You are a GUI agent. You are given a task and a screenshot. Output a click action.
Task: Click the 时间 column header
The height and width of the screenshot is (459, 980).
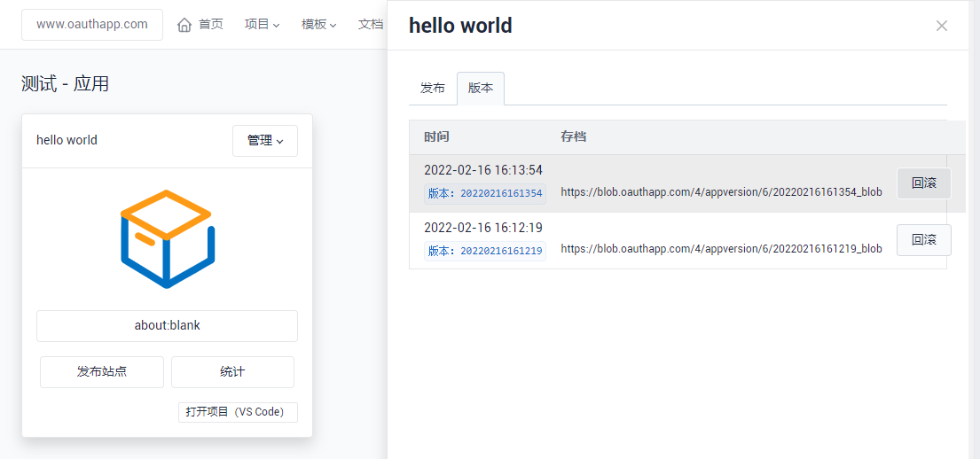click(436, 137)
